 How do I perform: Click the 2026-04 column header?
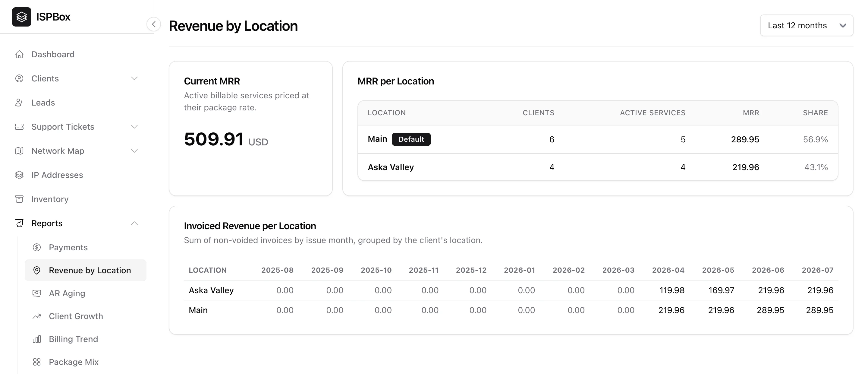(x=668, y=270)
